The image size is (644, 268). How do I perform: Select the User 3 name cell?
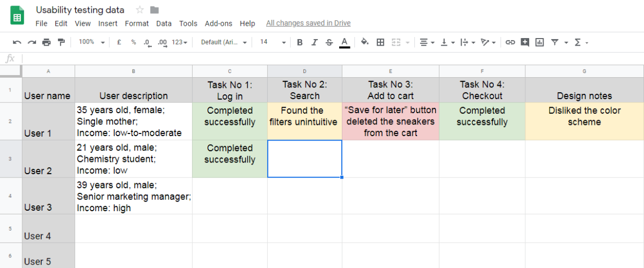pos(48,196)
